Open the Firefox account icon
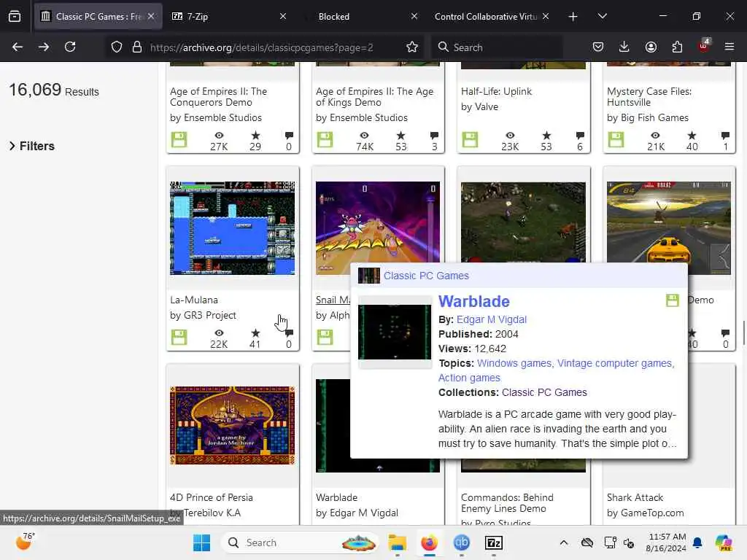 (651, 47)
